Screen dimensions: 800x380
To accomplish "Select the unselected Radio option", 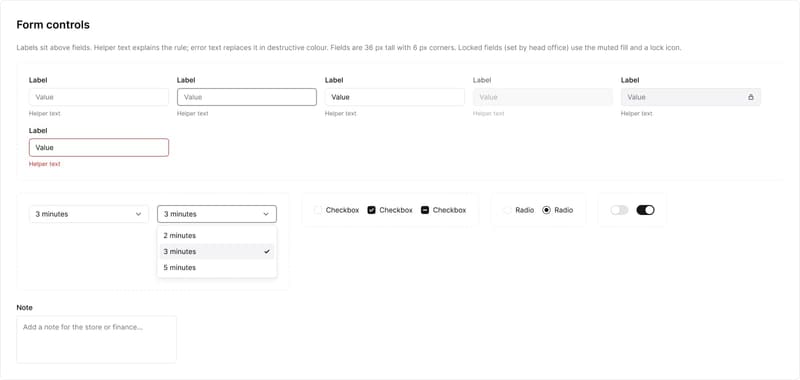I will [x=507, y=210].
